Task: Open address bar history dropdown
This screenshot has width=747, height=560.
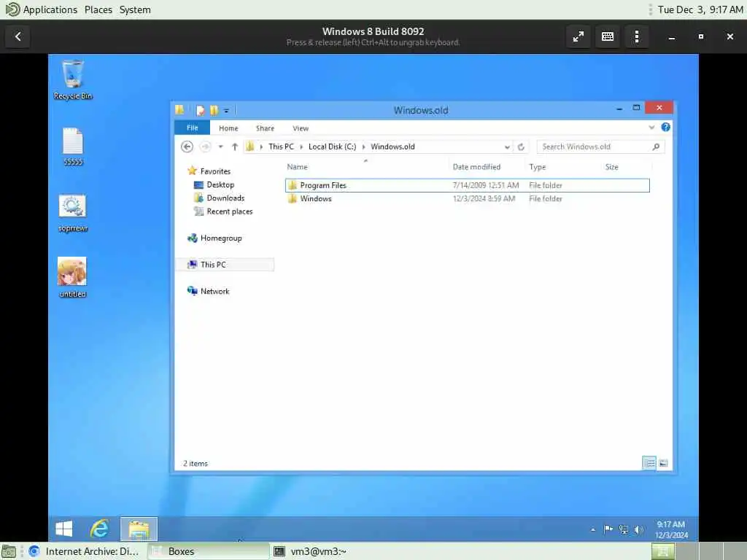Action: tap(507, 147)
